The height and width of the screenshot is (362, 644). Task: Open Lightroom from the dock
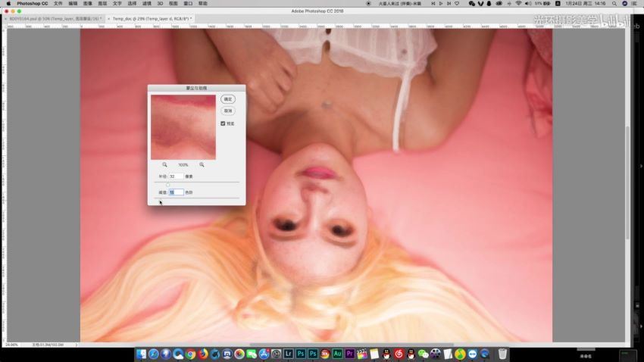(287, 354)
